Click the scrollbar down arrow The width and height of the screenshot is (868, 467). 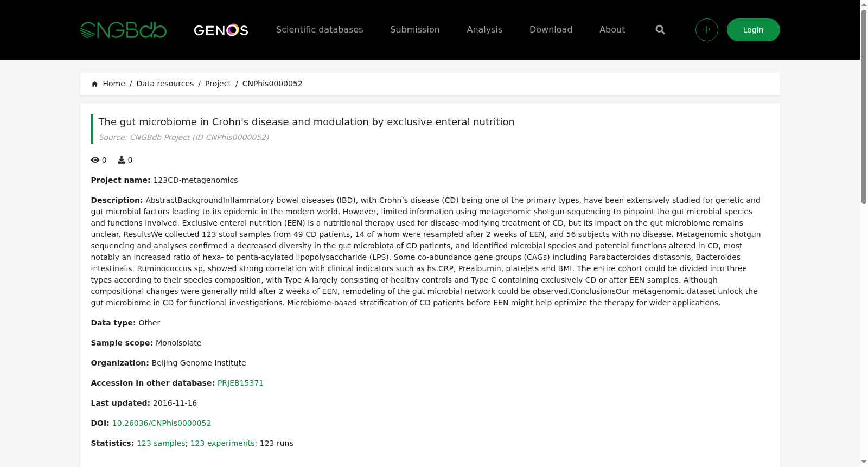click(864, 463)
